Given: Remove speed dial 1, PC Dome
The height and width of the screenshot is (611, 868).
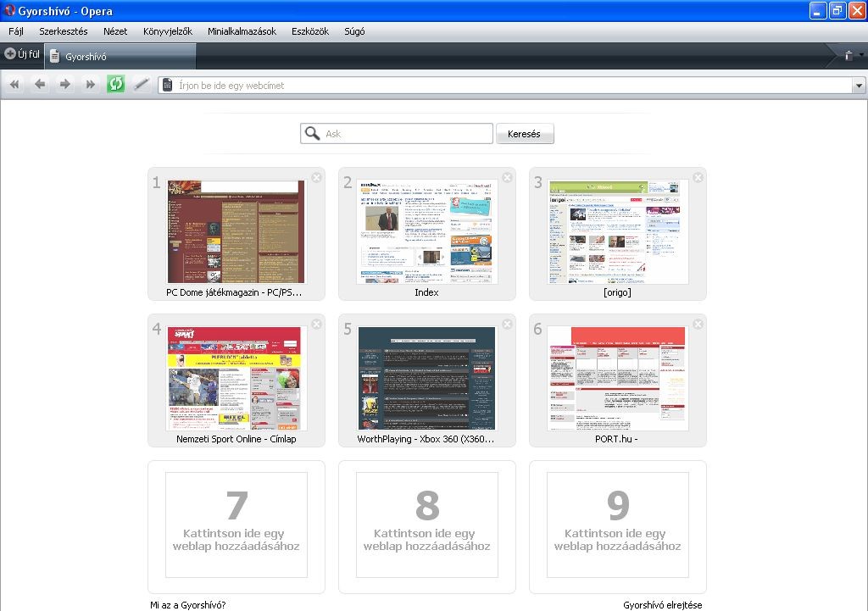Looking at the screenshot, I should tap(316, 178).
